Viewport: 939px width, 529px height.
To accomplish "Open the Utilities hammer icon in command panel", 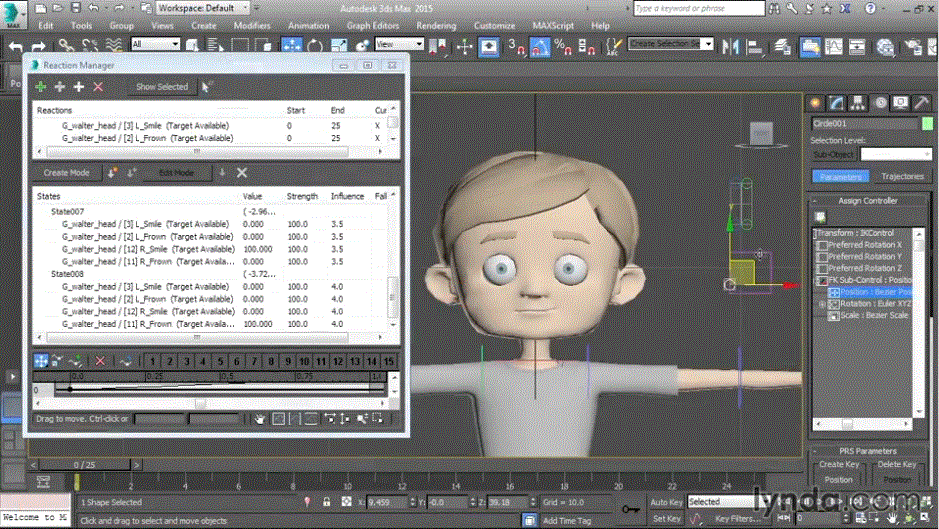I will (x=921, y=103).
